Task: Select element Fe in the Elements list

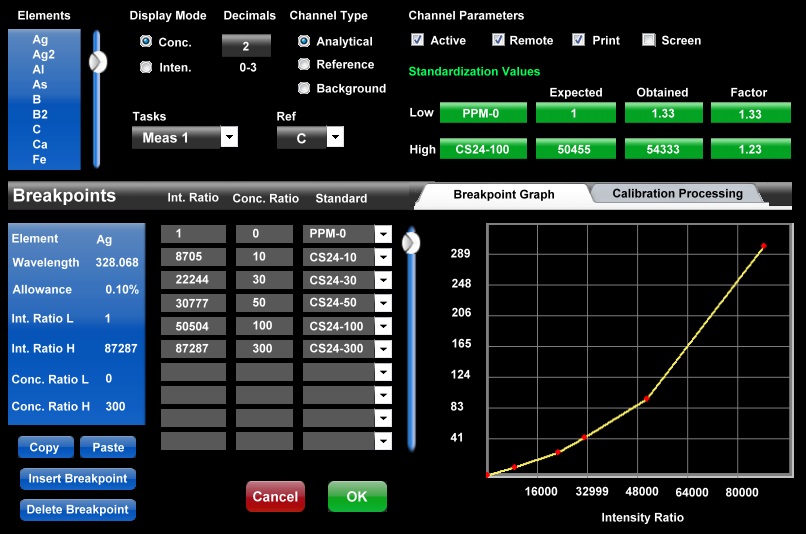Action: point(40,159)
